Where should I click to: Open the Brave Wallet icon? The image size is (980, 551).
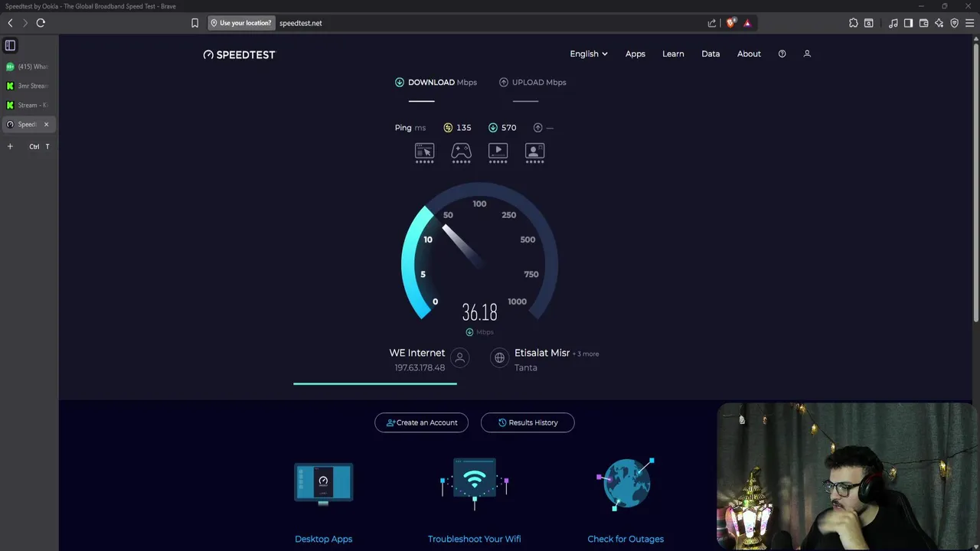point(923,23)
